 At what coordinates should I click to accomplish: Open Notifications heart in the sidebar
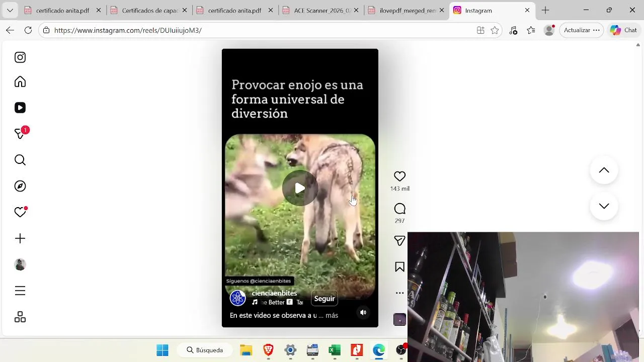pos(20,212)
